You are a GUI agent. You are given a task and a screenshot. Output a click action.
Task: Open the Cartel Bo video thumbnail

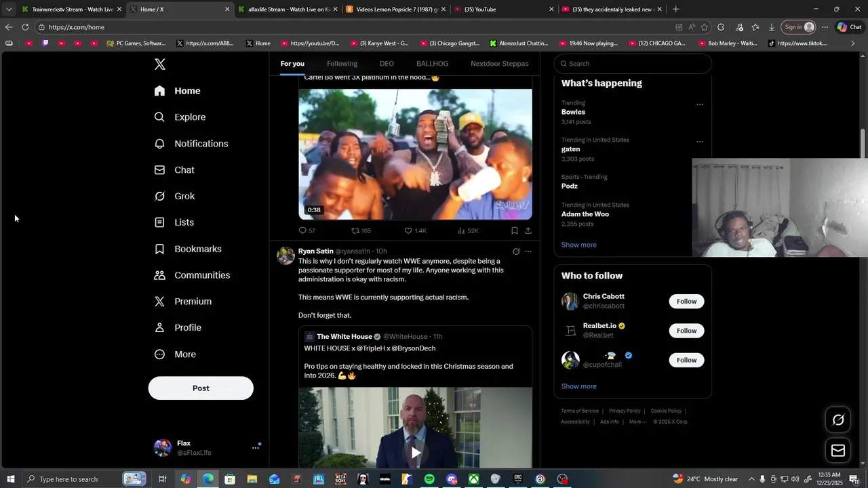pos(416,155)
